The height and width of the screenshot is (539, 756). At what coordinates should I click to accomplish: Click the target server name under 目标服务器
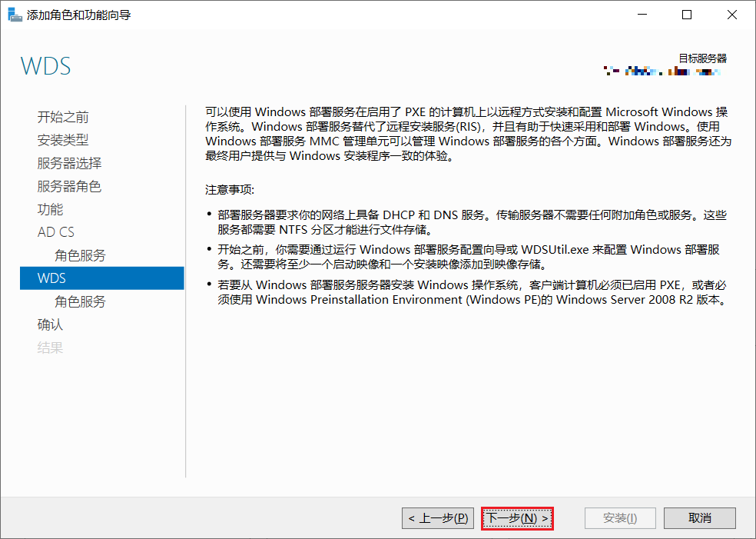[662, 71]
